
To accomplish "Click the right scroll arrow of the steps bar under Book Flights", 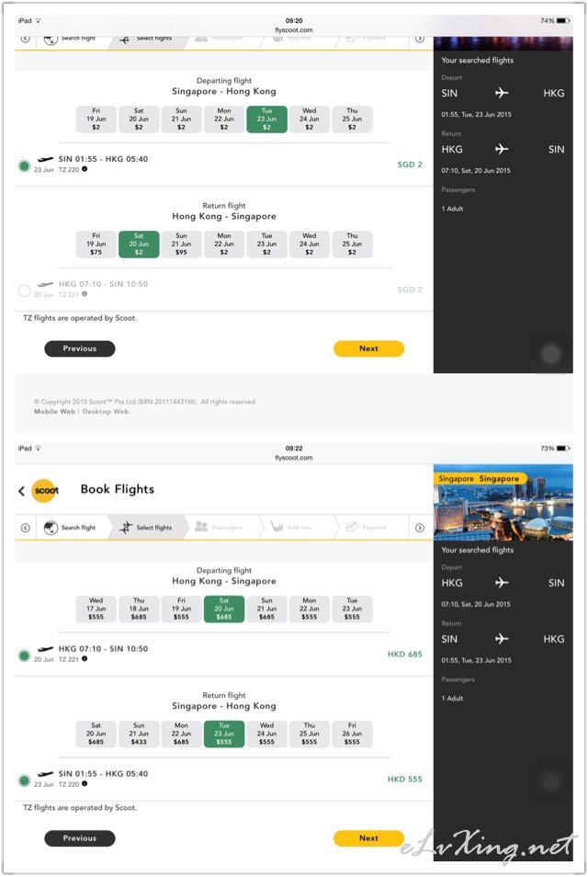I will point(420,528).
